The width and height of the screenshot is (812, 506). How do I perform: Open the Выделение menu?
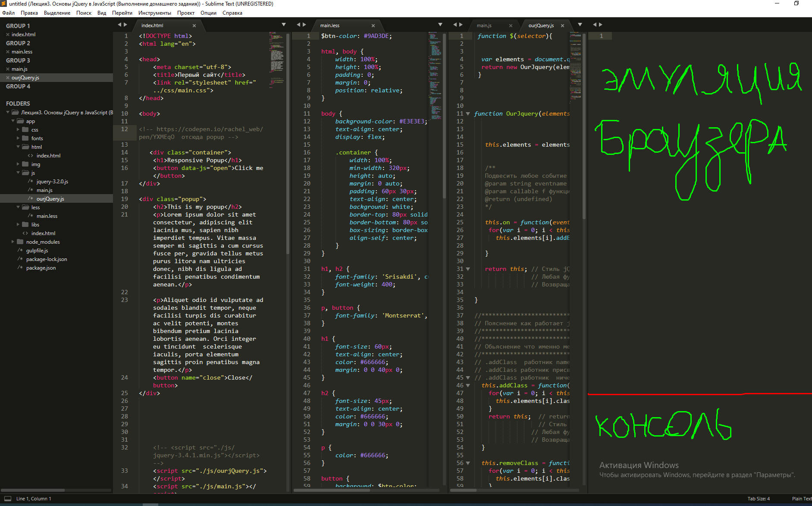tap(57, 13)
